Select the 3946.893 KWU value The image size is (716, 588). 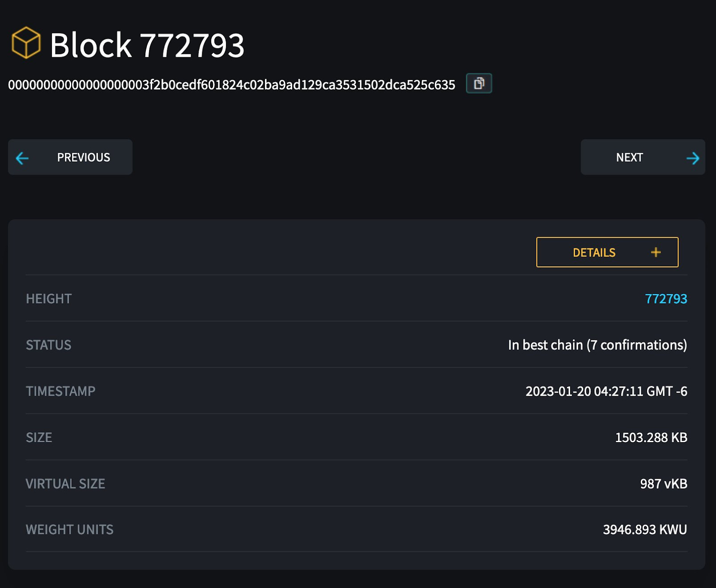(645, 530)
